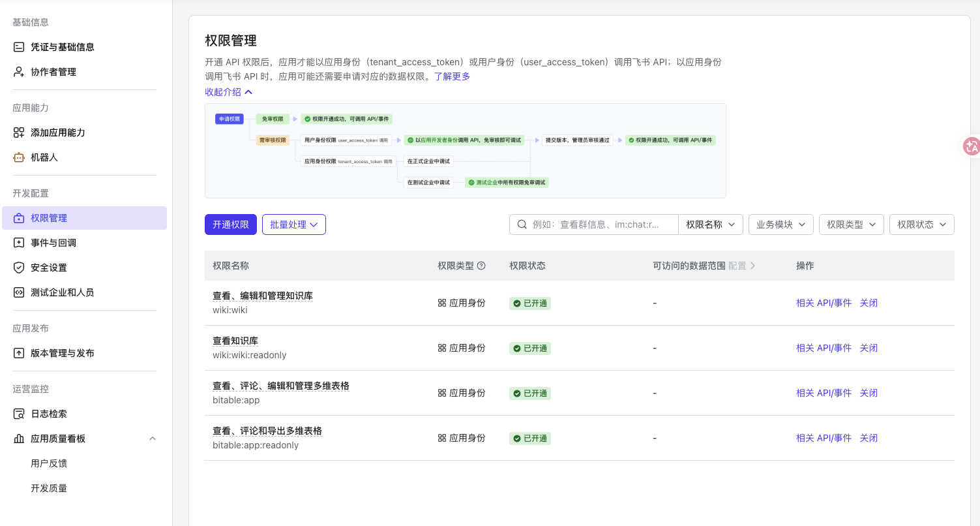Screen dimensions: 980x526
Task: Click the 版本管理与发布 upload icon
Action: point(19,353)
